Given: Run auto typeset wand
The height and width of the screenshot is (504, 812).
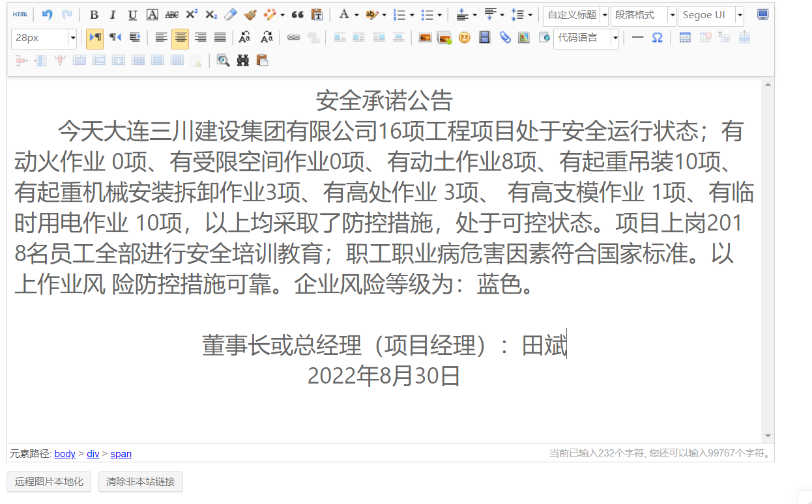Looking at the screenshot, I should (x=270, y=14).
